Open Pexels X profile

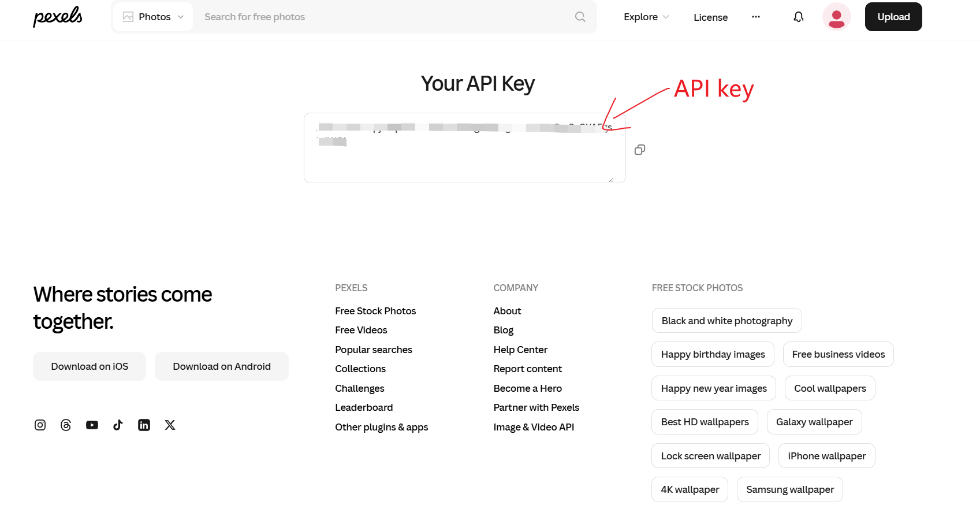click(170, 425)
